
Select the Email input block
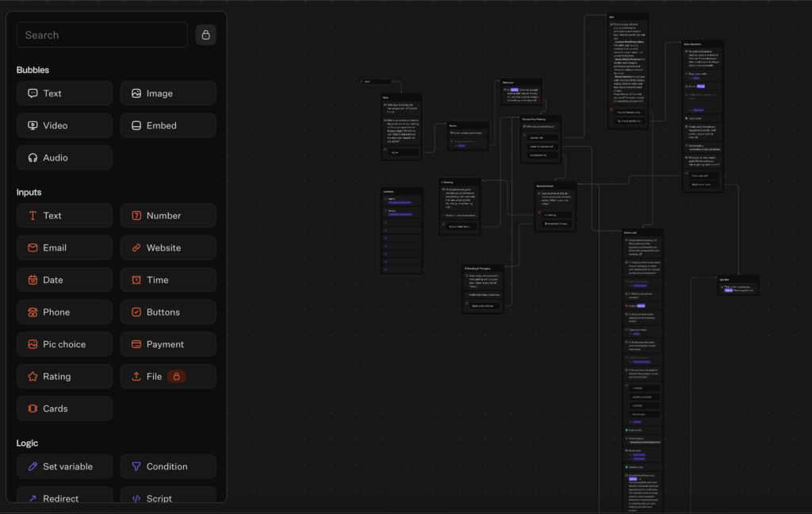tap(64, 247)
